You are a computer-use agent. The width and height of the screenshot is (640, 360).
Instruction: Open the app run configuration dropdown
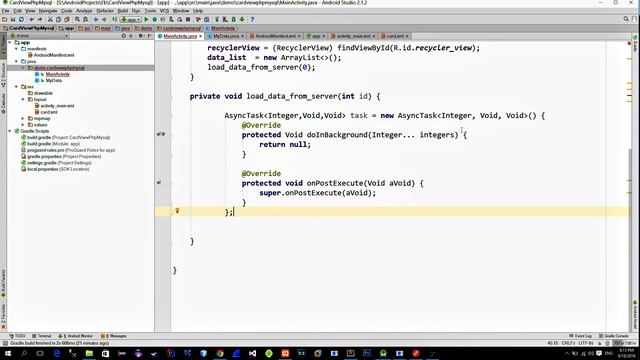point(130,19)
